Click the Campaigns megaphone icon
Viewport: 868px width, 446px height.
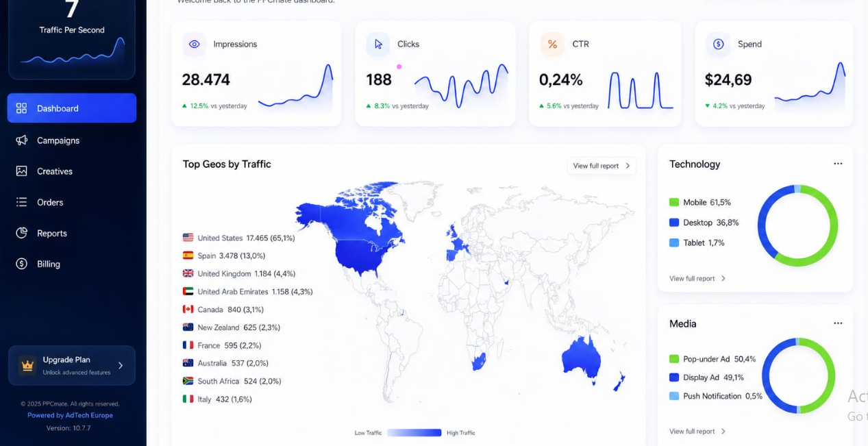coord(21,140)
